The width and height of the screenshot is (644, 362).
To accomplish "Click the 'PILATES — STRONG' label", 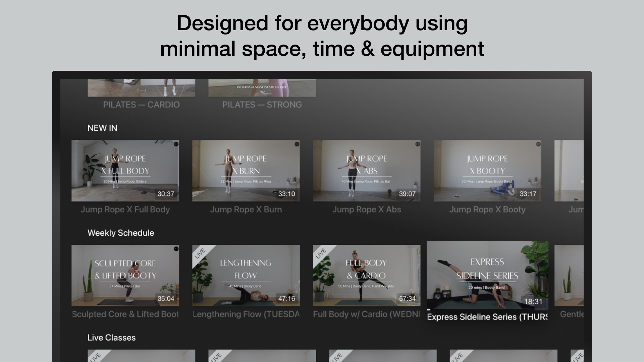I will [x=262, y=105].
